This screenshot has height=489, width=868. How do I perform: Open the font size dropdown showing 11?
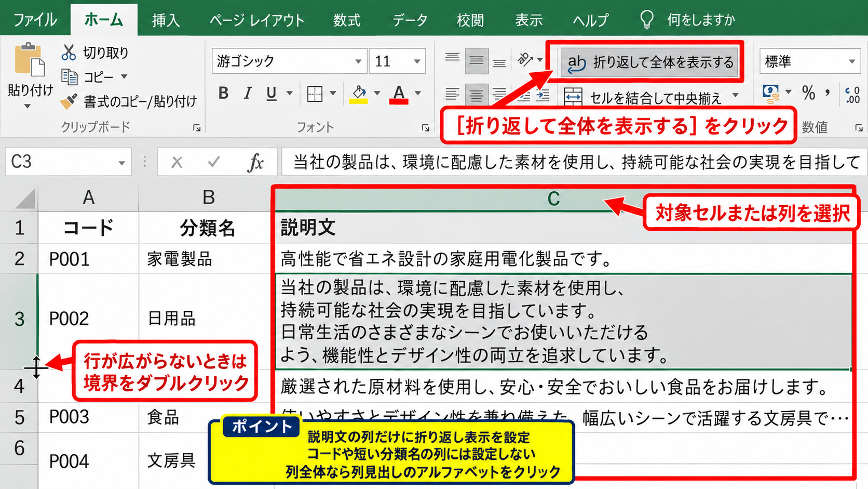pos(417,61)
